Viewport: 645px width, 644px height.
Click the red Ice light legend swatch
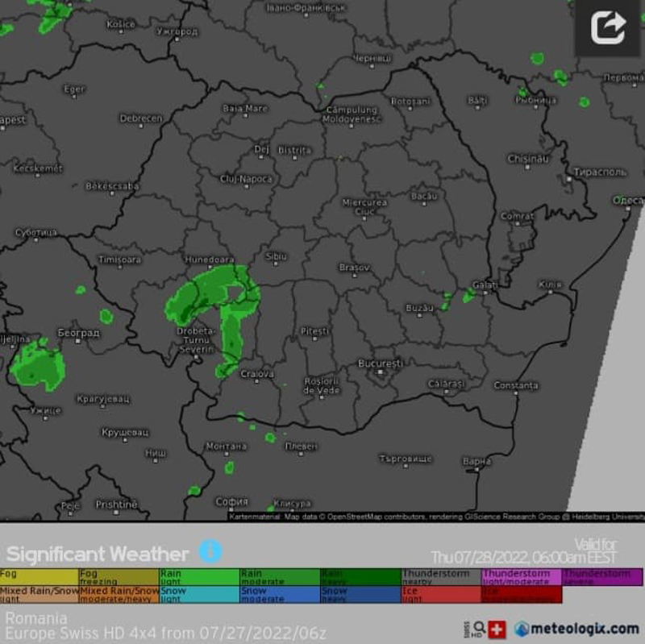pos(440,595)
